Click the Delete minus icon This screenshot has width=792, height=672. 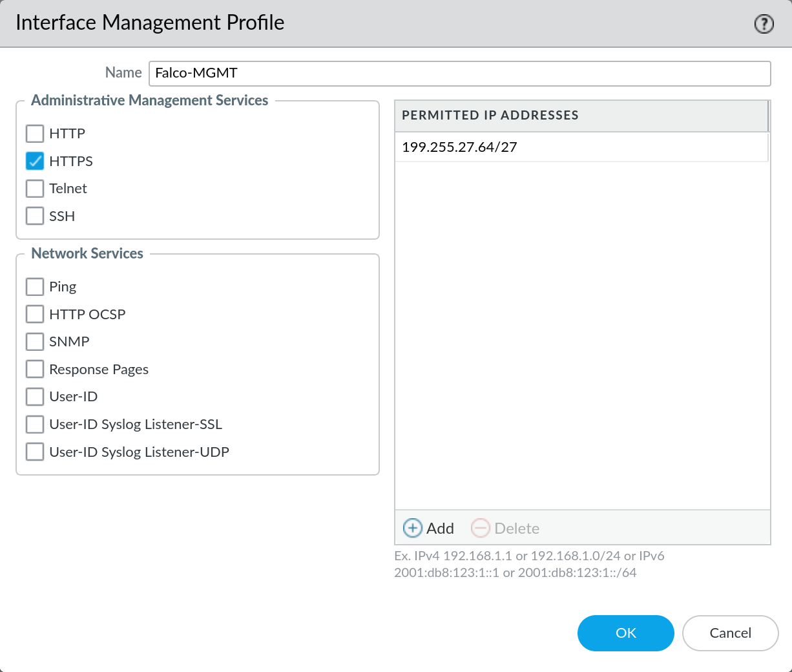point(481,528)
